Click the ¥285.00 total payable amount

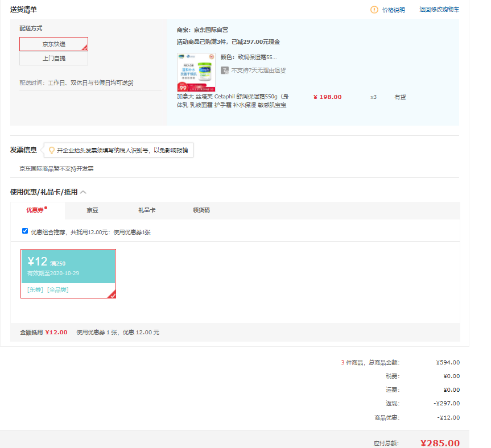pos(440,443)
